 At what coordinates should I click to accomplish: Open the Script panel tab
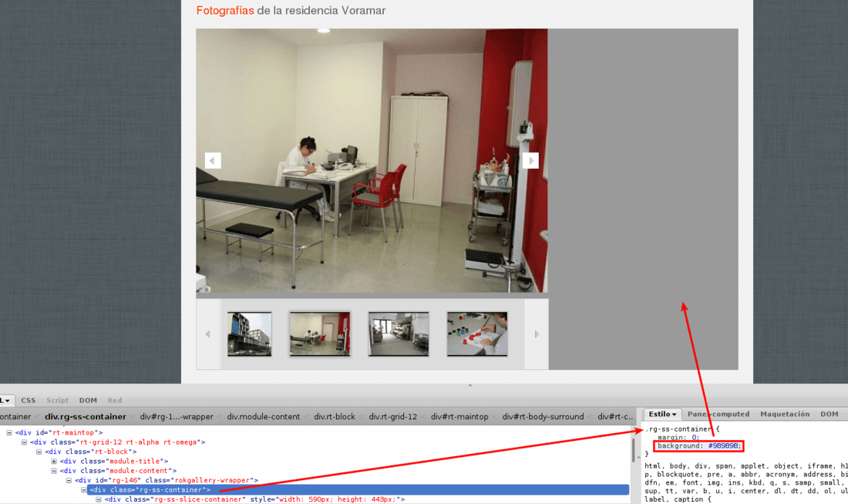pos(57,400)
